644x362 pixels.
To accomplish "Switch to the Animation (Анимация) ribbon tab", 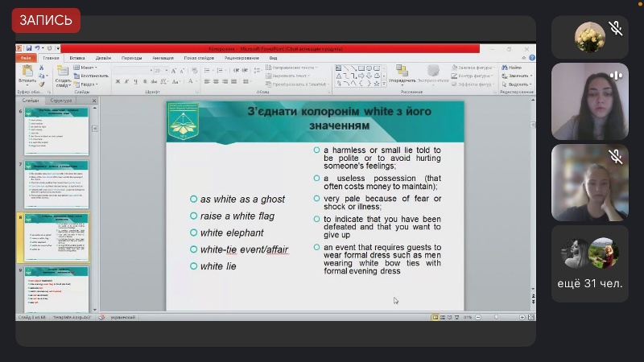I will [163, 58].
